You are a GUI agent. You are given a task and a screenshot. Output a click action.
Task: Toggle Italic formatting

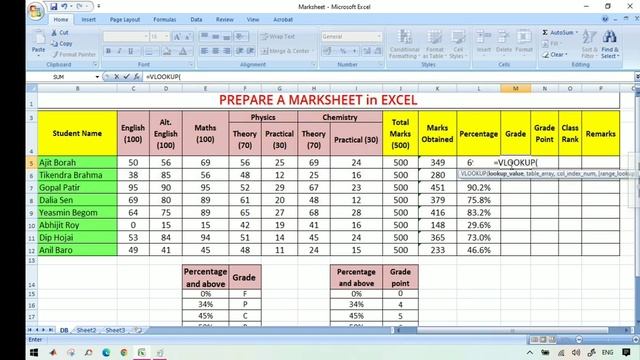coord(119,51)
